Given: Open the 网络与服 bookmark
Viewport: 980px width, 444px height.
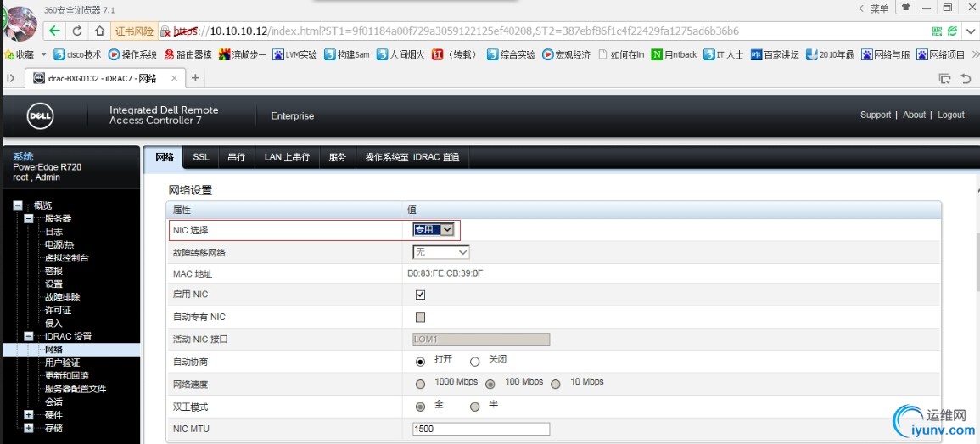Looking at the screenshot, I should pos(886,54).
